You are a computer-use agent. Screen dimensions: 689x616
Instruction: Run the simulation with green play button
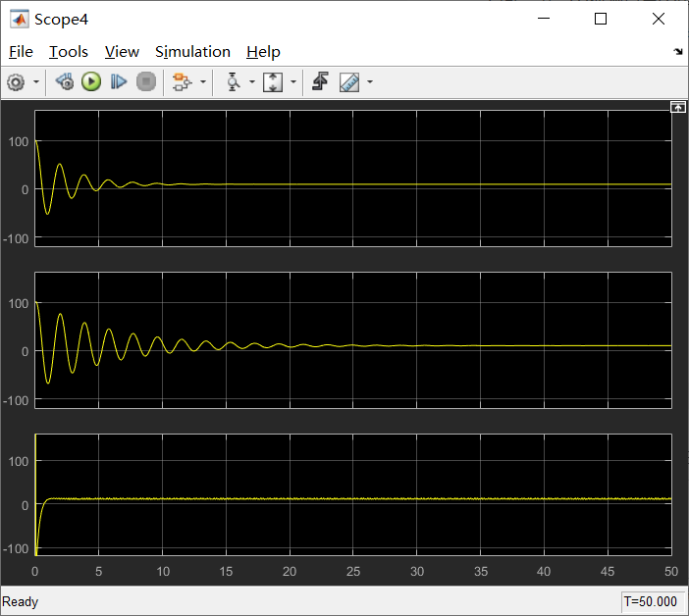tap(91, 82)
